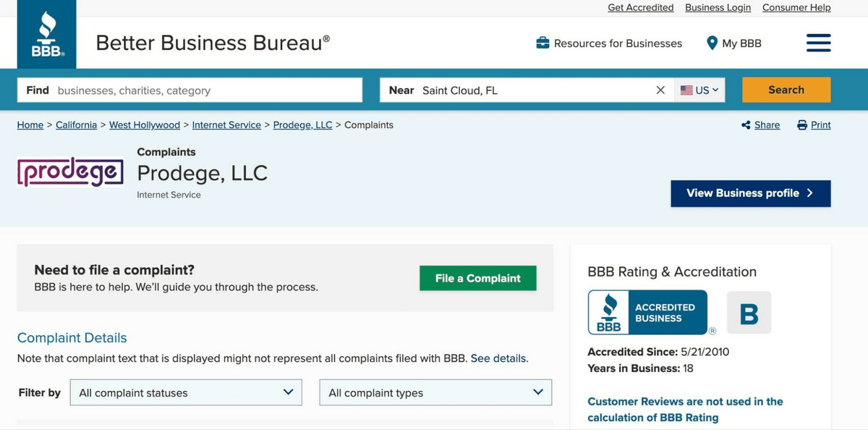Viewport: 868px width, 430px height.
Task: Expand the All complaint types filter
Action: pyautogui.click(x=435, y=392)
